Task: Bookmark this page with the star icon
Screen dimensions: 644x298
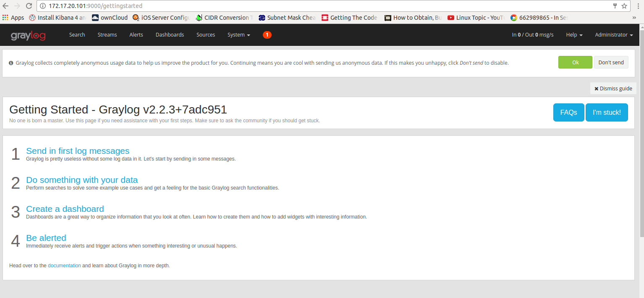Action: point(624,6)
